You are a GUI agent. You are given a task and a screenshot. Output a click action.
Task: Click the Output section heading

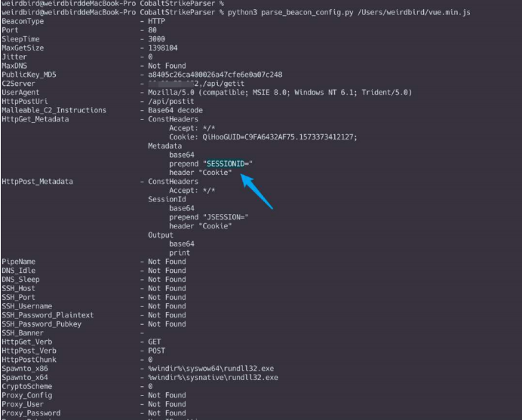161,235
